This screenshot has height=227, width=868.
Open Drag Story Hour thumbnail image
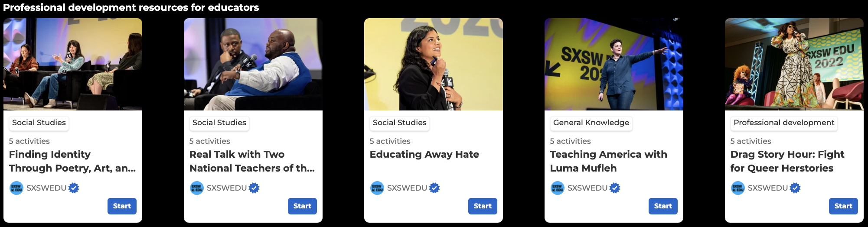(794, 64)
